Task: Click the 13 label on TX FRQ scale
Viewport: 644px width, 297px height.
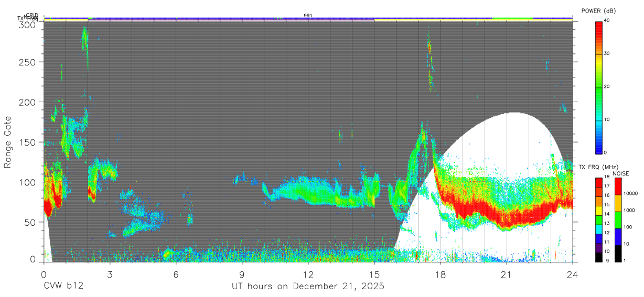Action: 607,223
